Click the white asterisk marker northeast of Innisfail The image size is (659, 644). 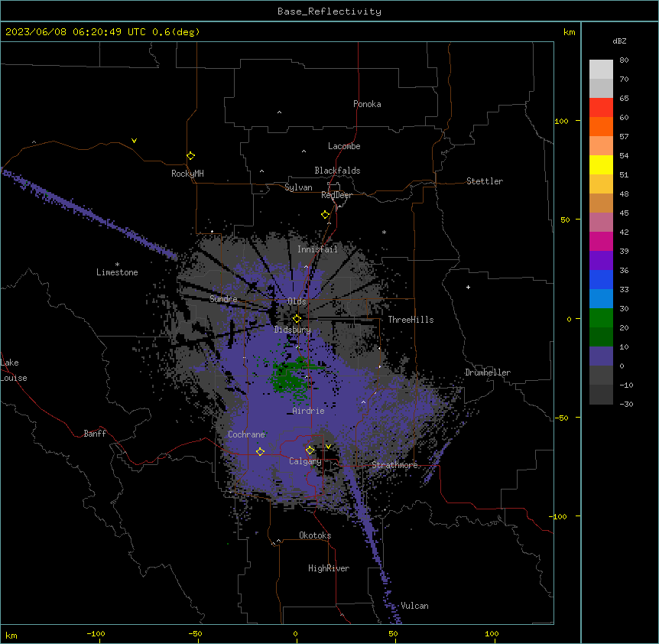[384, 232]
